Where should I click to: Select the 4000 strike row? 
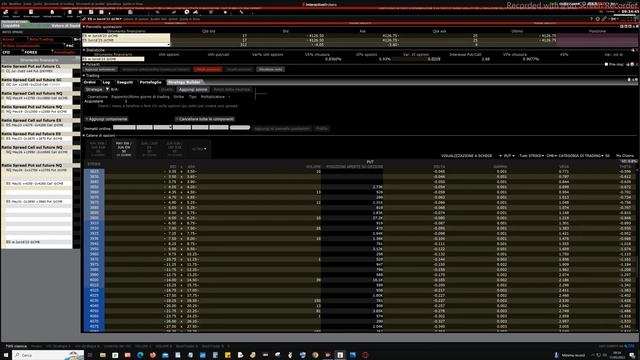[359, 280]
